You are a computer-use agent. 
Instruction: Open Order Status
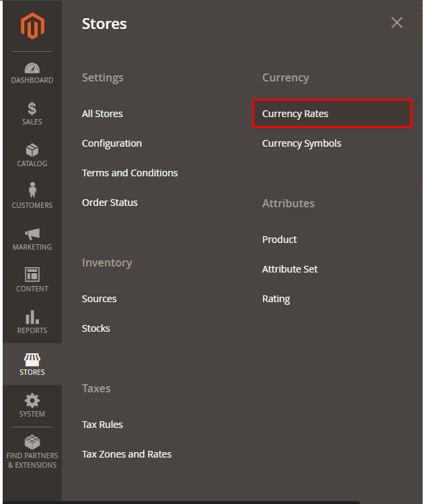[110, 203]
